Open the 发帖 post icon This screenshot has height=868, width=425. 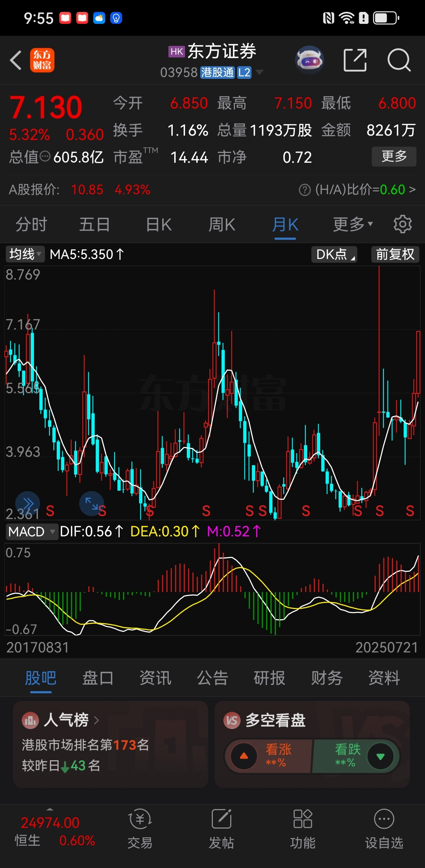[x=221, y=820]
